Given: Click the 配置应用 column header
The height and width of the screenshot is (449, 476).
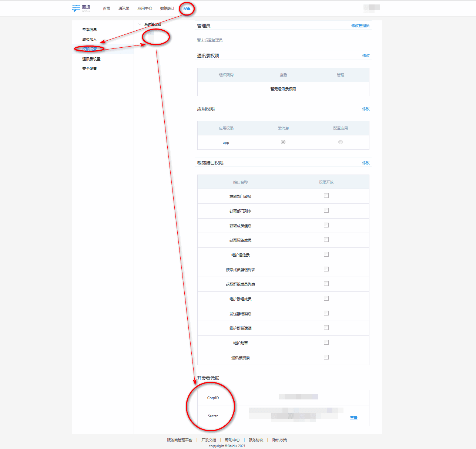Looking at the screenshot, I should coord(341,128).
